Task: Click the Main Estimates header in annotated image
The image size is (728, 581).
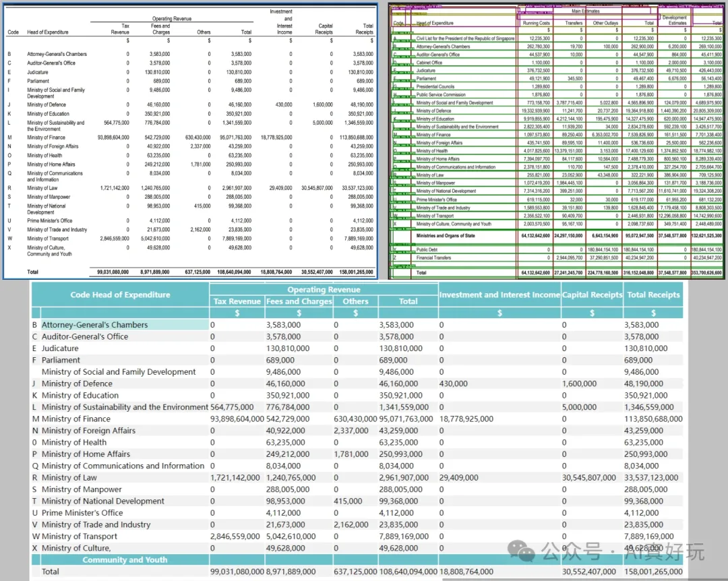Action: (x=586, y=11)
